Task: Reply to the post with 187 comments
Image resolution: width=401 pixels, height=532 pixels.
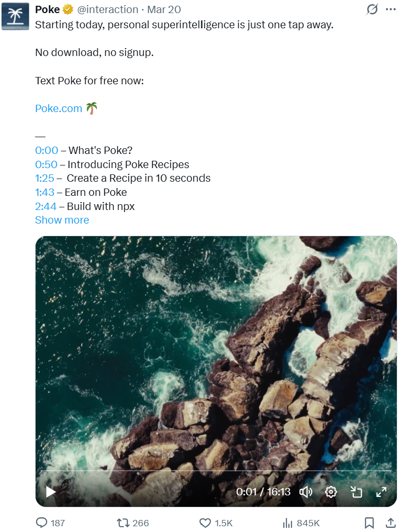Action: [50, 523]
